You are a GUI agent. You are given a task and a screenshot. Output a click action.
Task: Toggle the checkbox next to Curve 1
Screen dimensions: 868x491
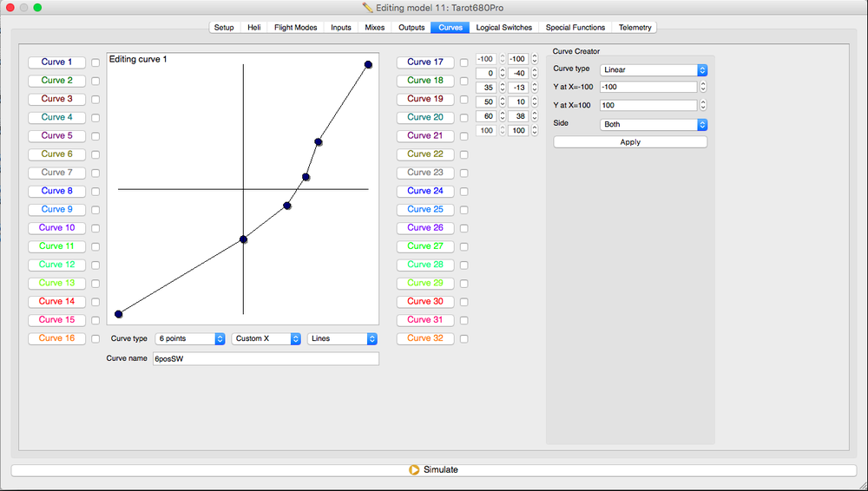[95, 62]
